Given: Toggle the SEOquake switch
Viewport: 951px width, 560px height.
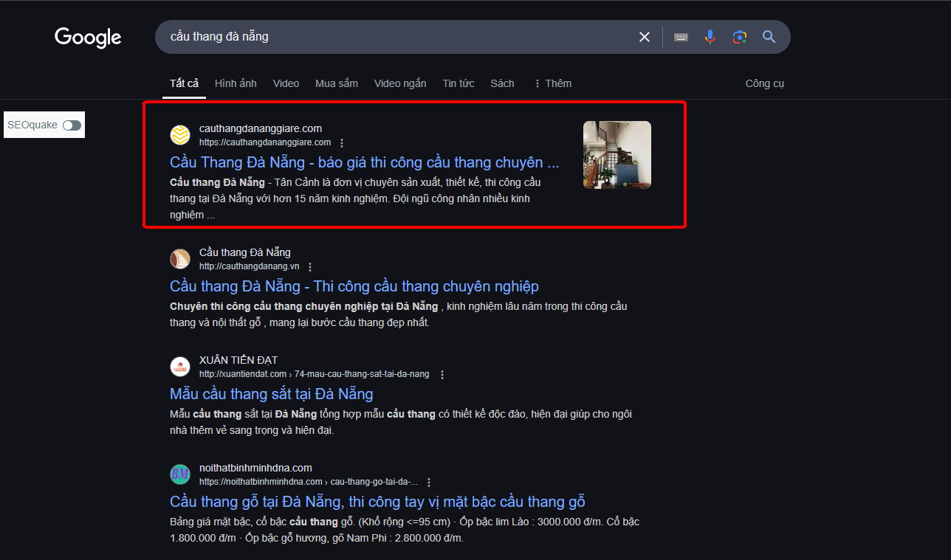Looking at the screenshot, I should click(72, 125).
